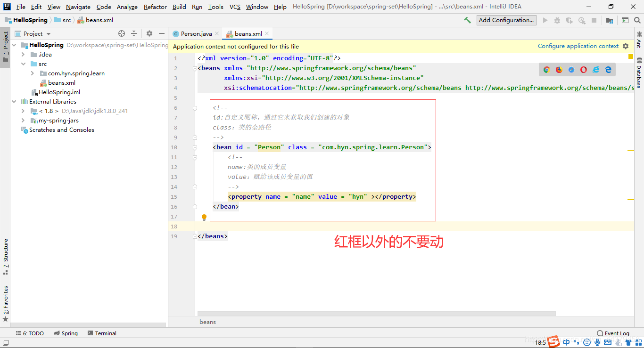Viewport: 644px width, 348px height.
Task: Select HelloSpring.iml in the project tree
Action: [56, 92]
